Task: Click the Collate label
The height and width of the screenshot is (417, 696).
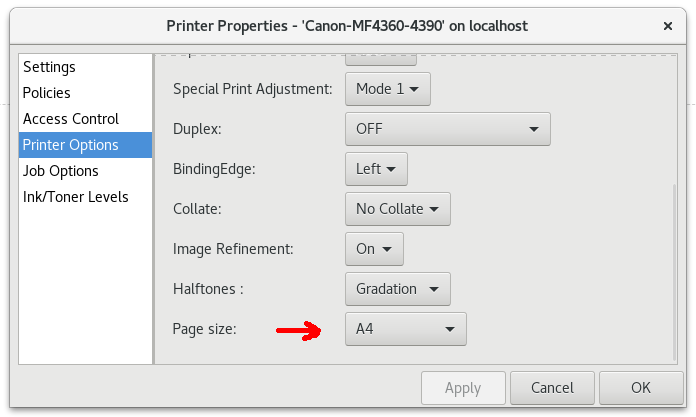Action: [x=197, y=209]
